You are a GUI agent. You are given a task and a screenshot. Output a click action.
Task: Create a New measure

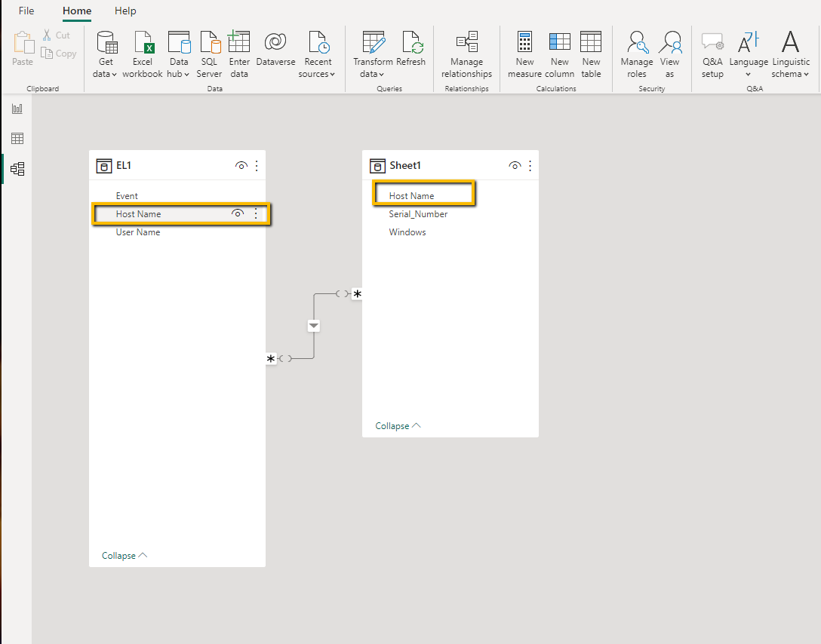point(524,54)
